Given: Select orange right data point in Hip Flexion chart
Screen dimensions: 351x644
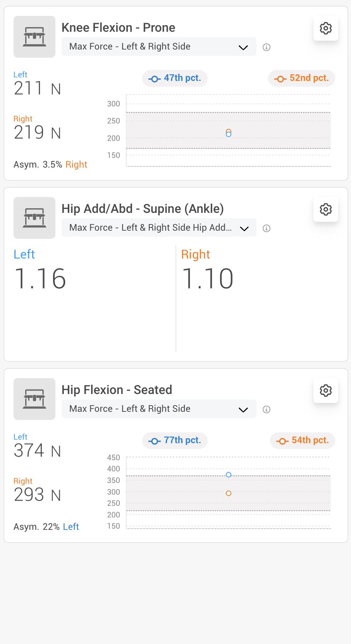Looking at the screenshot, I should click(229, 493).
